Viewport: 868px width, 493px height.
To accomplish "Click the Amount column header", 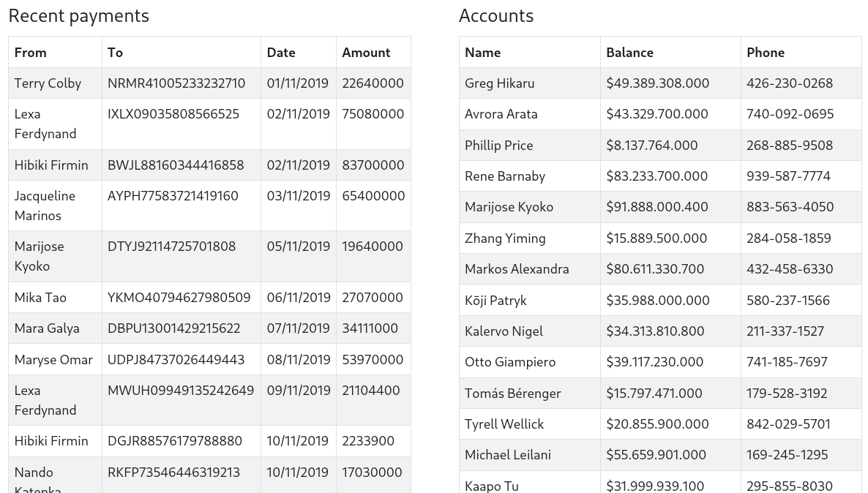I will coord(366,53).
